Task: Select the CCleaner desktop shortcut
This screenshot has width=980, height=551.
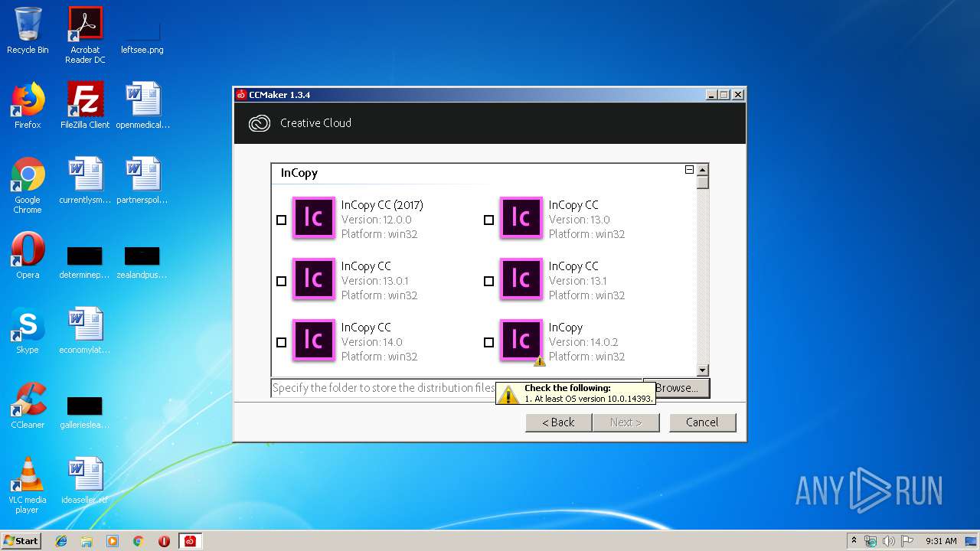Action: [x=28, y=406]
